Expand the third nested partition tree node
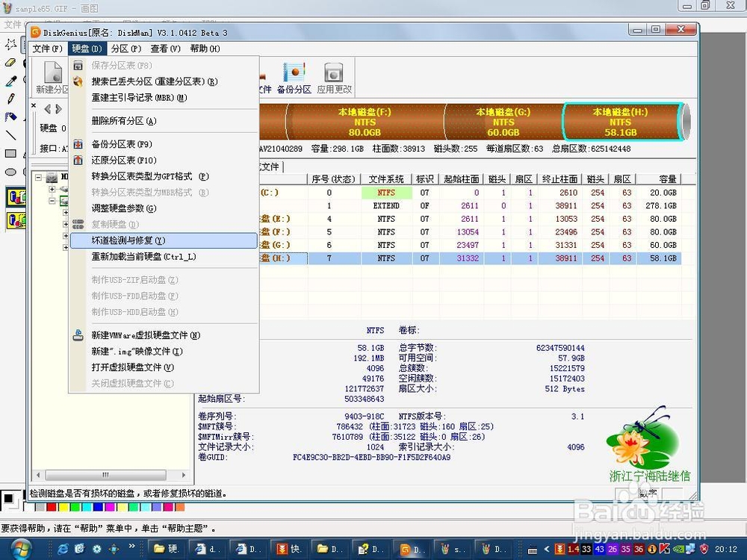Screen dimensions: 747x560 (65, 236)
